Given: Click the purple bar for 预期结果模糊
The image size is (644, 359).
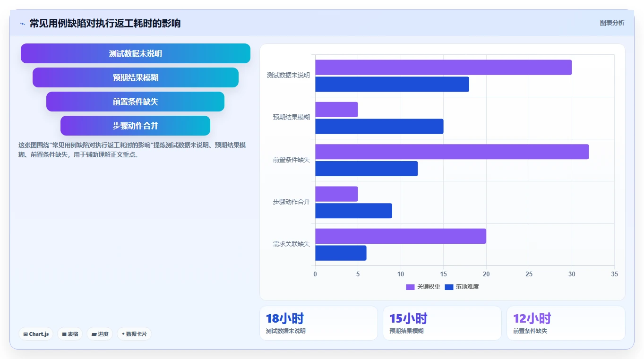Looking at the screenshot, I should (x=336, y=109).
